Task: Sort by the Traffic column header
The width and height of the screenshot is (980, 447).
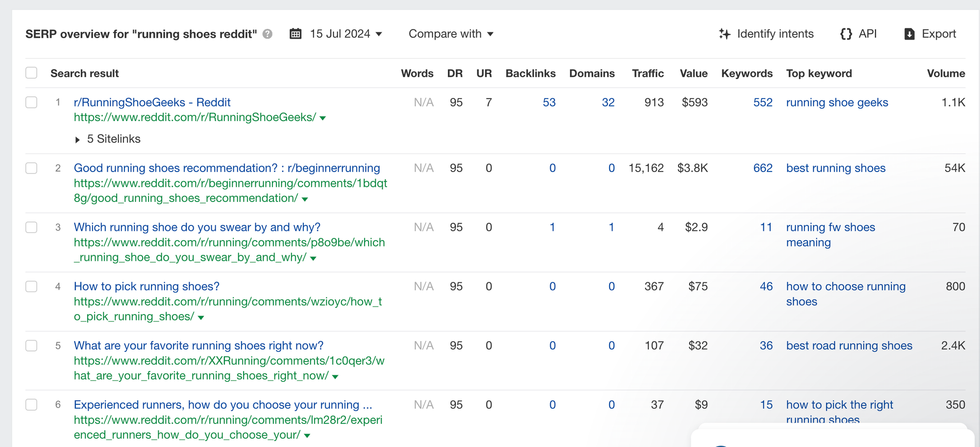Action: click(647, 74)
